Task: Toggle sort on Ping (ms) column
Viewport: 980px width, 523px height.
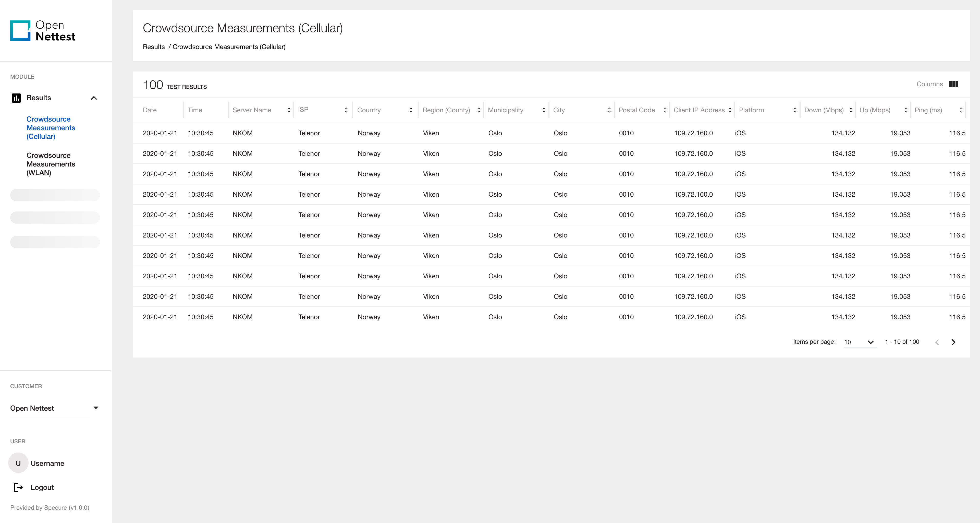Action: (x=961, y=110)
